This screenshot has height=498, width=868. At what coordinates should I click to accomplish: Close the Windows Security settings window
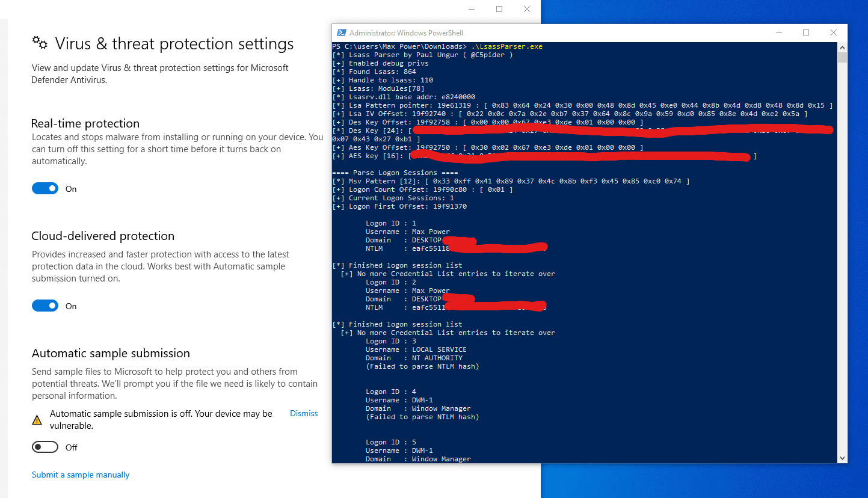[527, 9]
